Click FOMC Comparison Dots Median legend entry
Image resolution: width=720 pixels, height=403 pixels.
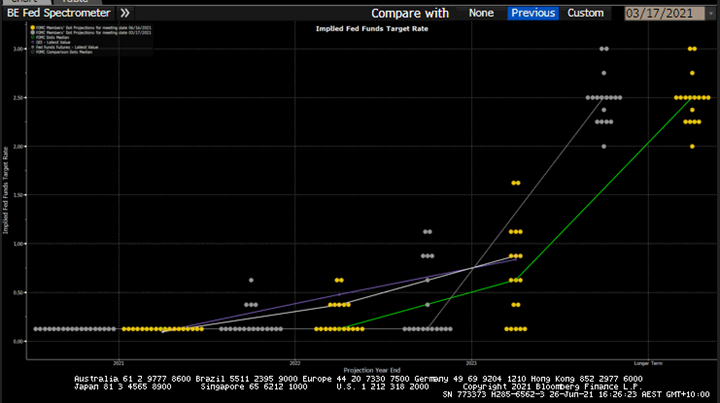[64, 52]
